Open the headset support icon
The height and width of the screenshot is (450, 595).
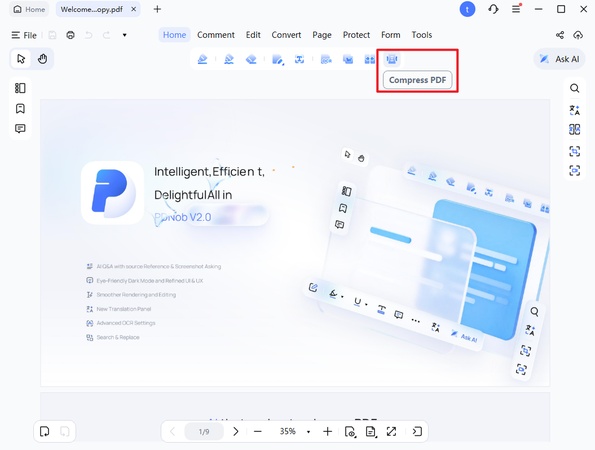pos(493,9)
